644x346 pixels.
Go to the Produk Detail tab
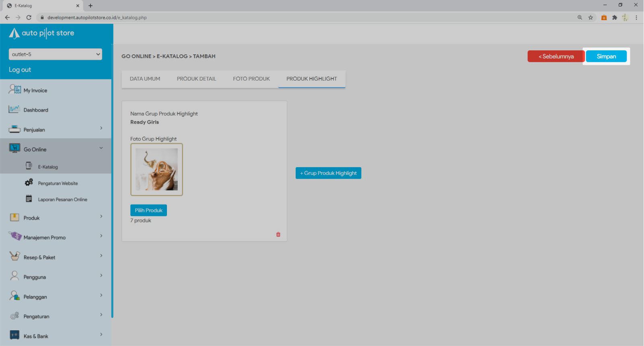[x=196, y=79]
